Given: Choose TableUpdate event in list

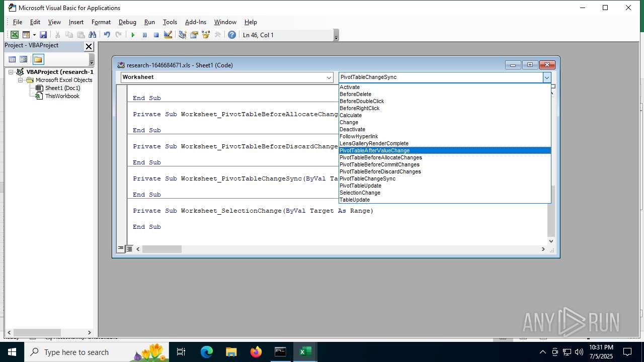Looking at the screenshot, I should pyautogui.click(x=445, y=200).
